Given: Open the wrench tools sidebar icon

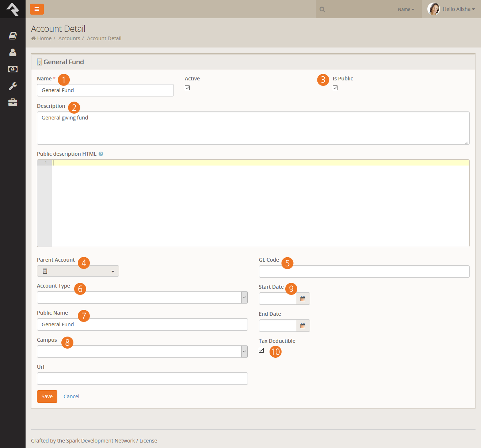Looking at the screenshot, I should pos(13,86).
